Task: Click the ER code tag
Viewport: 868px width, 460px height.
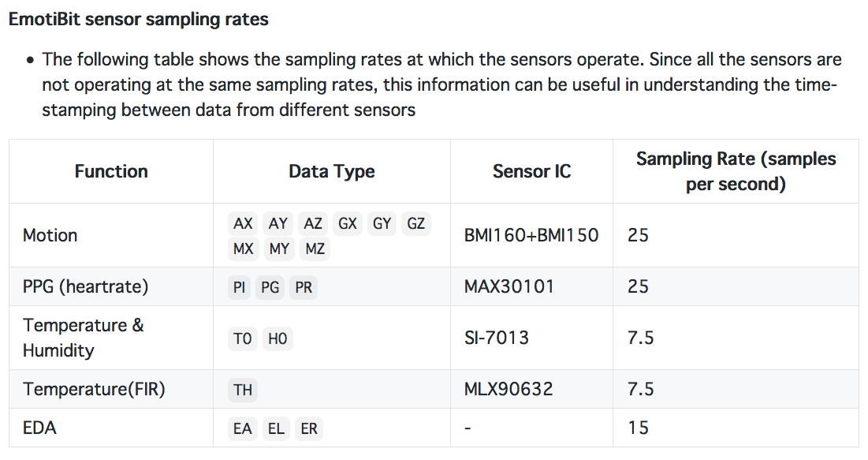Action: click(309, 428)
